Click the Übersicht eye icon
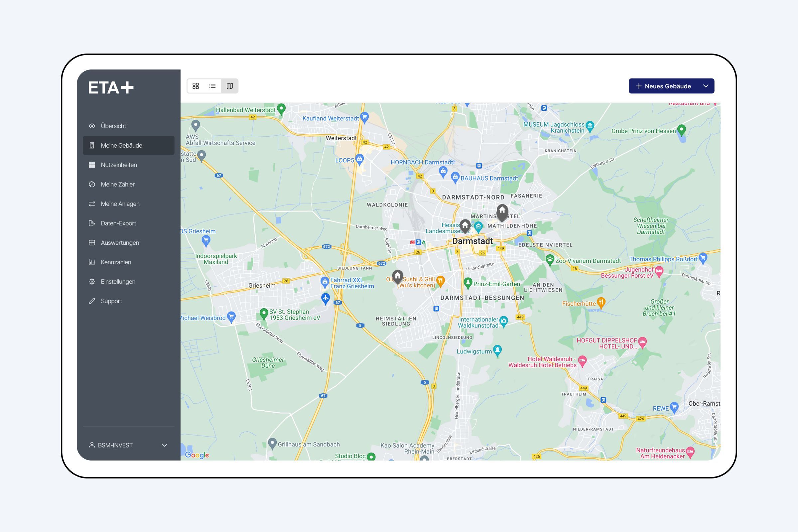Image resolution: width=798 pixels, height=532 pixels. (x=92, y=126)
